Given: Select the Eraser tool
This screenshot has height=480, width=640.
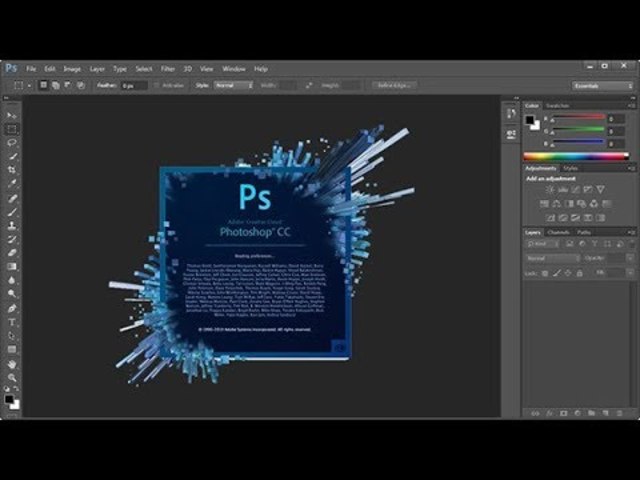Looking at the screenshot, I should (12, 253).
